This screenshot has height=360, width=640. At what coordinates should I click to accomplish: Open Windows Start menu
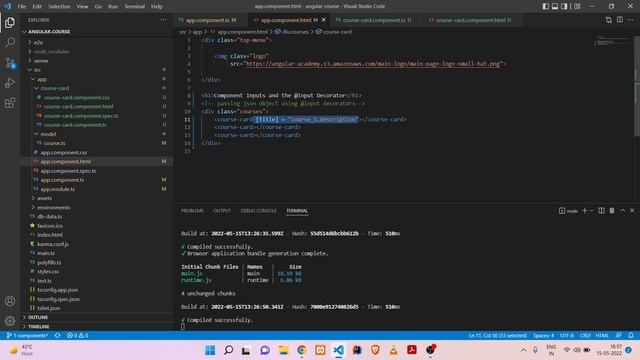click(x=210, y=350)
